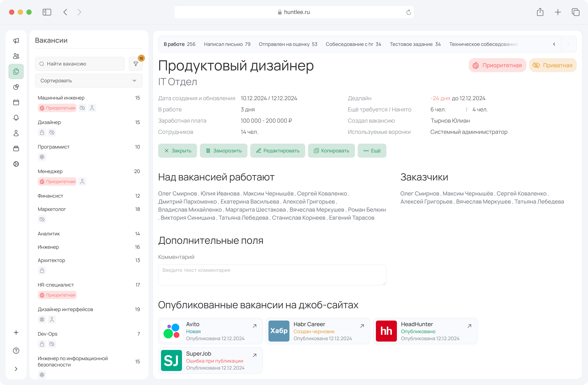Open the analytics pie chart icon
This screenshot has height=385, width=588.
point(16,87)
